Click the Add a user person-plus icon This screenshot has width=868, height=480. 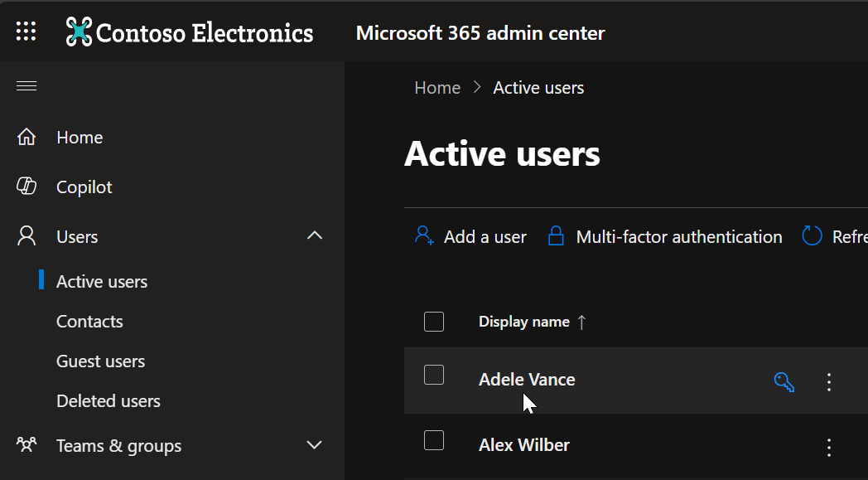click(x=424, y=236)
